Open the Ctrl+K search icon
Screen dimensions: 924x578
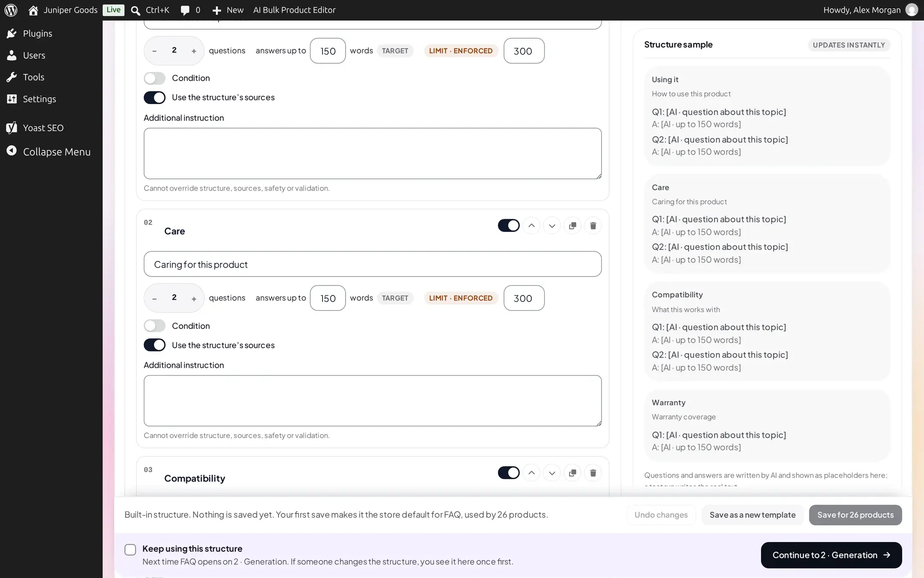click(136, 10)
